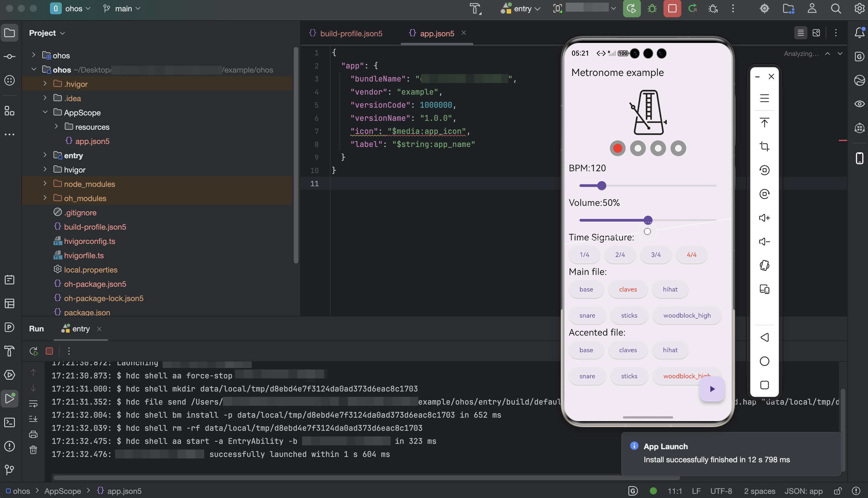The width and height of the screenshot is (868, 498).
Task: Open the emulator toolbar hamburger menu
Action: [764, 98]
